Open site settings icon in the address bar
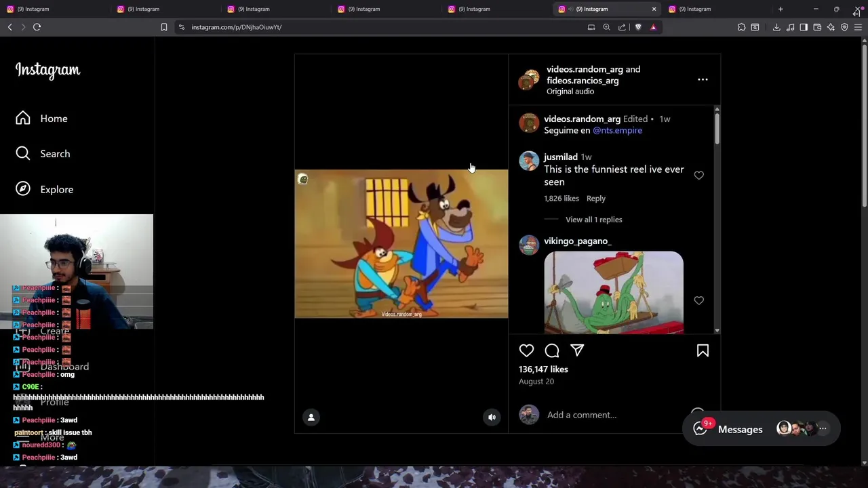Viewport: 868px width, 488px height. [x=181, y=27]
